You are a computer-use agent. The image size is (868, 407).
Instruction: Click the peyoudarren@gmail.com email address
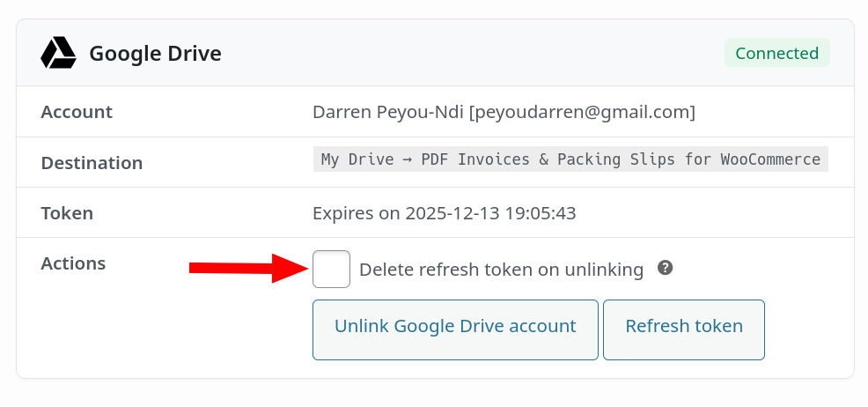click(582, 112)
